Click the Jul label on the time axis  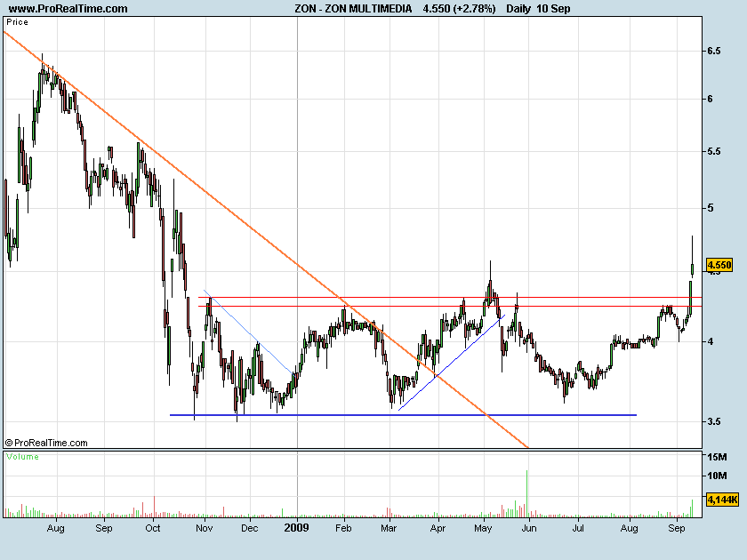pos(578,528)
